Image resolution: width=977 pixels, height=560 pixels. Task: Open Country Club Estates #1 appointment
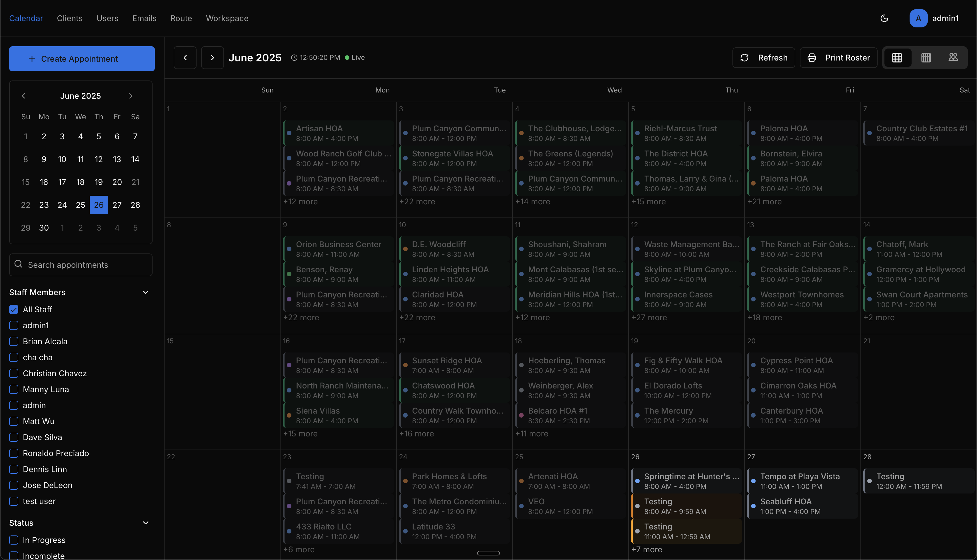click(x=918, y=133)
